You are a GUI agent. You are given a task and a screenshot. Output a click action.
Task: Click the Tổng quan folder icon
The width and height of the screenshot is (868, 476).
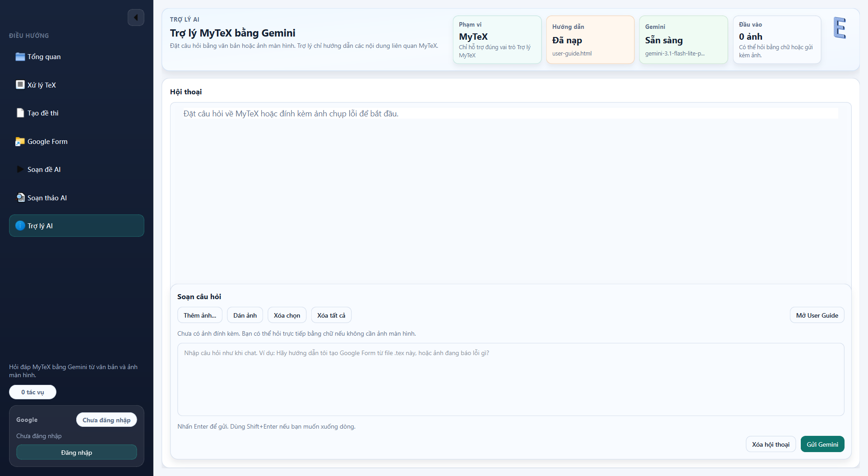coord(20,57)
